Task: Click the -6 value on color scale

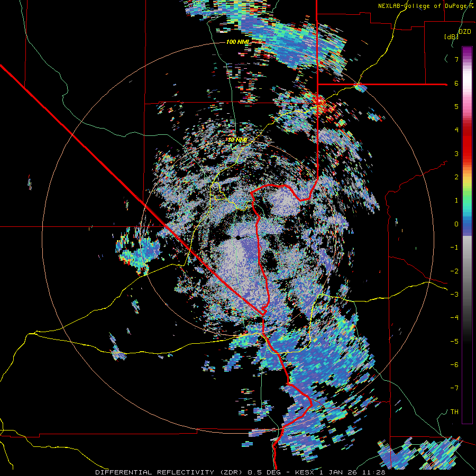Action: click(454, 365)
